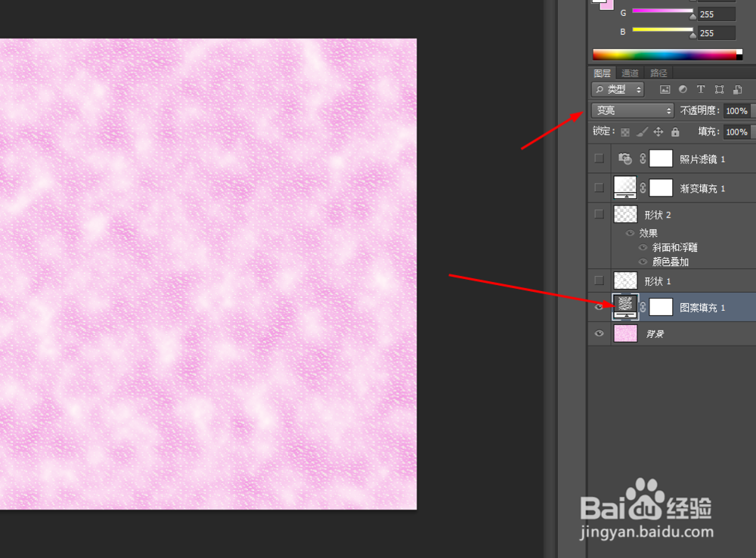Select the 渐变填充 1 gradient thumbnail

click(625, 187)
